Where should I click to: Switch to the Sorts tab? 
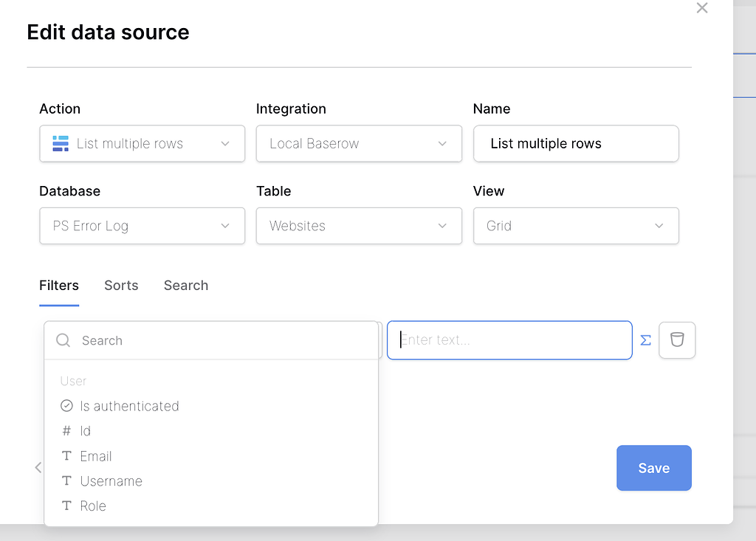(120, 286)
